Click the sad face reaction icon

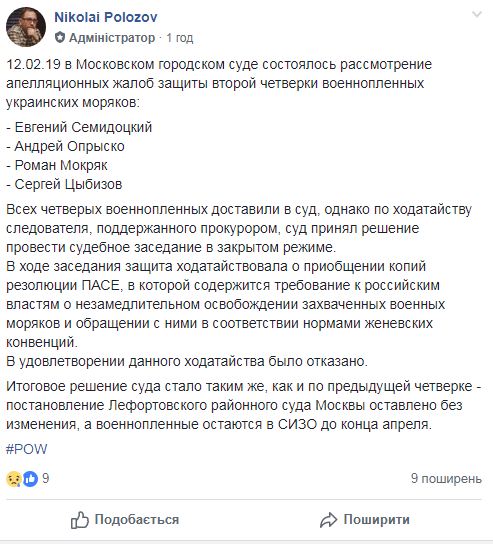(14, 479)
